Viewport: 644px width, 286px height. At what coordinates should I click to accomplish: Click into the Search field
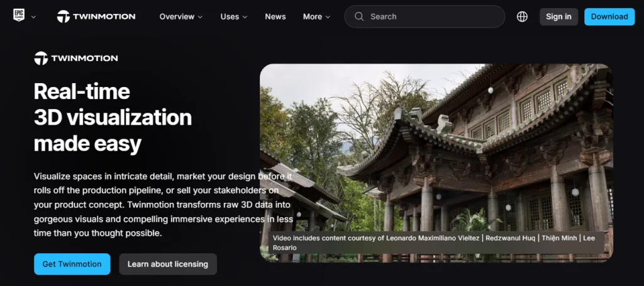(x=425, y=16)
